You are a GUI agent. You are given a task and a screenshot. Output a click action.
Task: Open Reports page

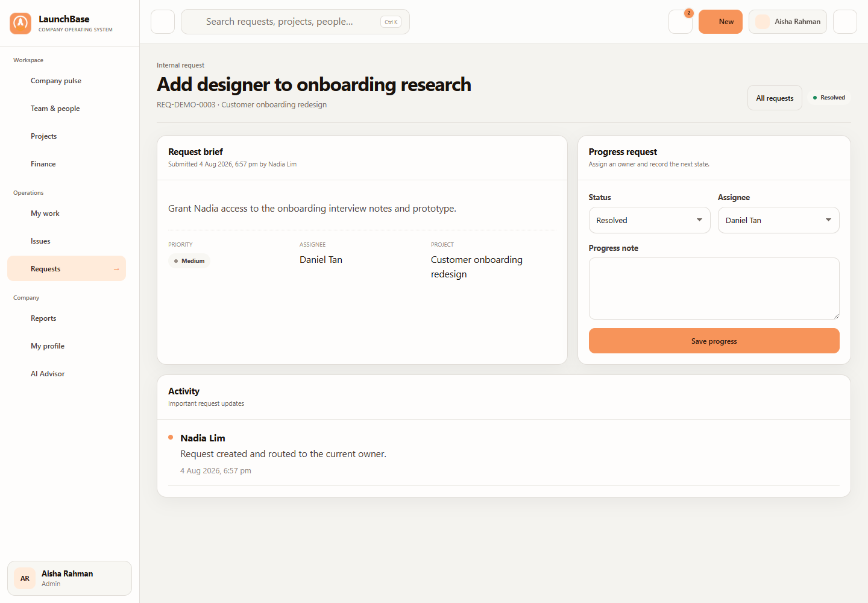pyautogui.click(x=66, y=318)
